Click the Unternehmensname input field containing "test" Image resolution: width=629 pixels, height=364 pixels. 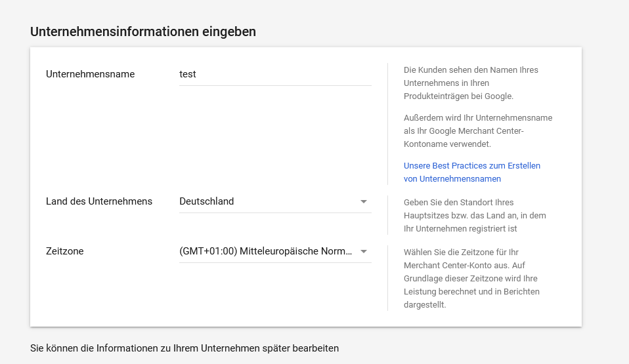click(274, 74)
